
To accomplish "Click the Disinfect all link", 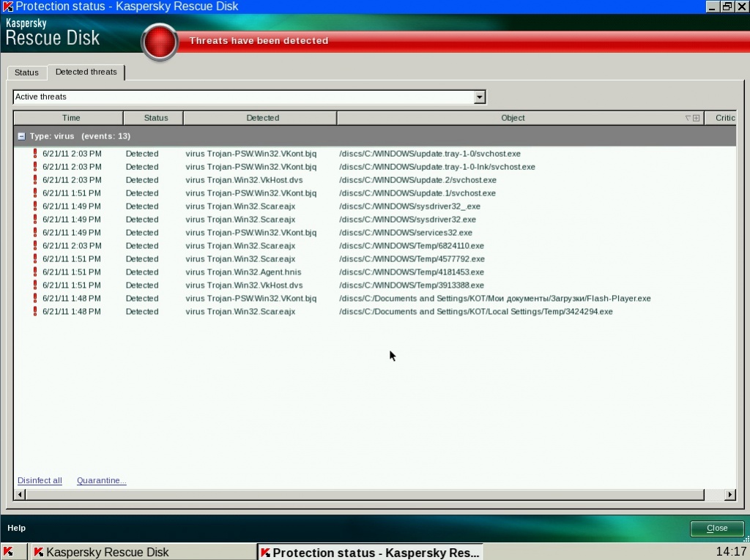I will point(40,481).
